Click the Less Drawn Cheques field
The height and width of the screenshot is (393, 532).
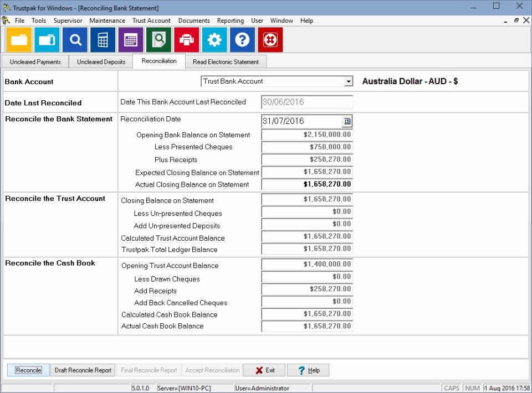tap(307, 277)
